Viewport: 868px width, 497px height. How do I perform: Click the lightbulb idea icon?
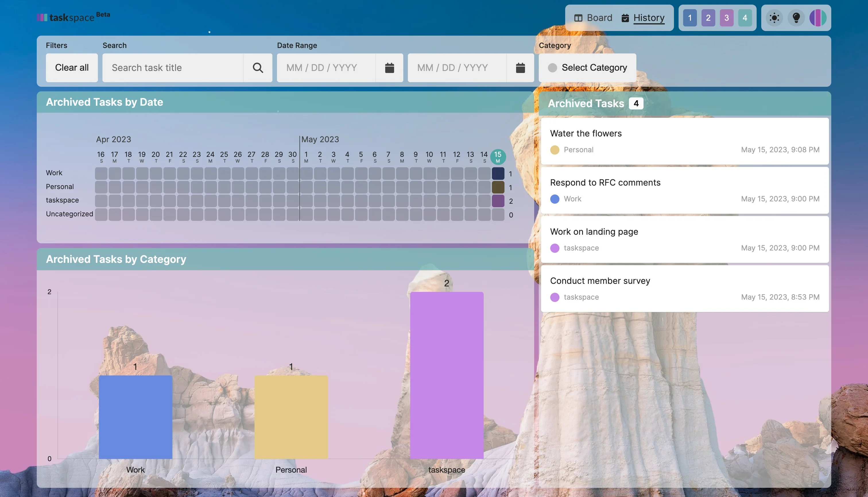click(796, 18)
